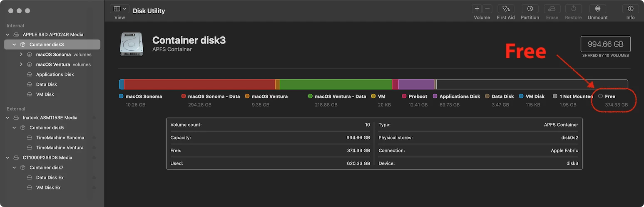The height and width of the screenshot is (207, 644).
Task: Click the CT1000P2SSD8 Media drive icon
Action: tap(16, 158)
